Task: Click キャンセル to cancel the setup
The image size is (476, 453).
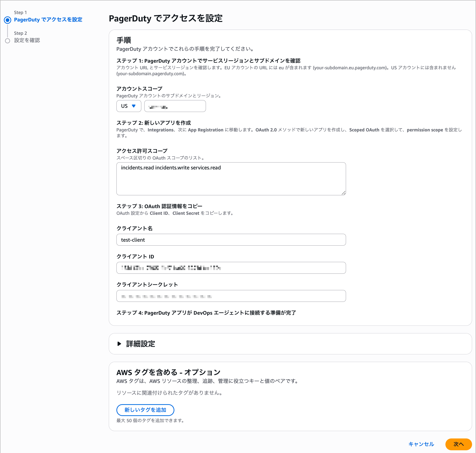Action: coord(421,444)
